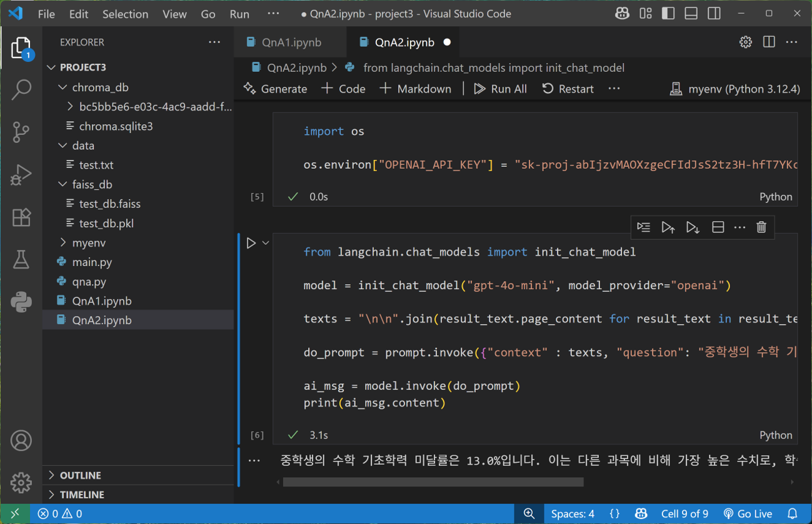The height and width of the screenshot is (524, 812).
Task: Open test.txt in Explorer
Action: (138, 165)
